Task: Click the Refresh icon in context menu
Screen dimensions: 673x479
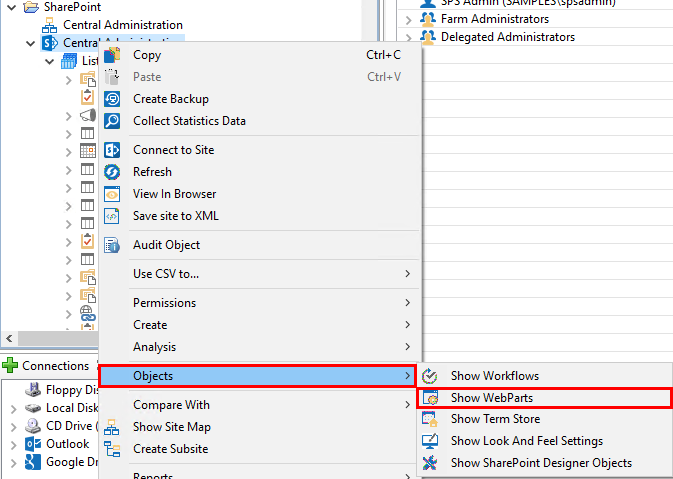Action: (113, 172)
